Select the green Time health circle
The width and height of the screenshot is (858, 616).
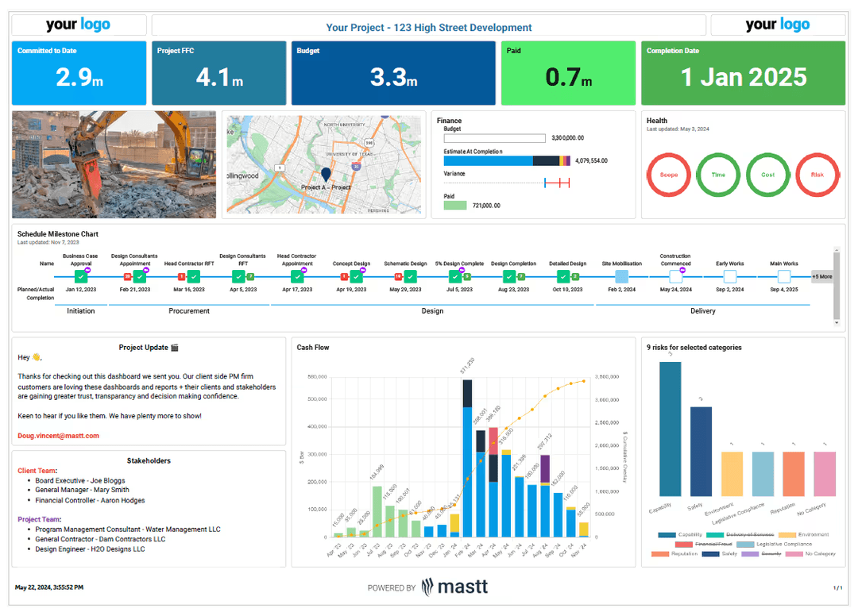[718, 175]
